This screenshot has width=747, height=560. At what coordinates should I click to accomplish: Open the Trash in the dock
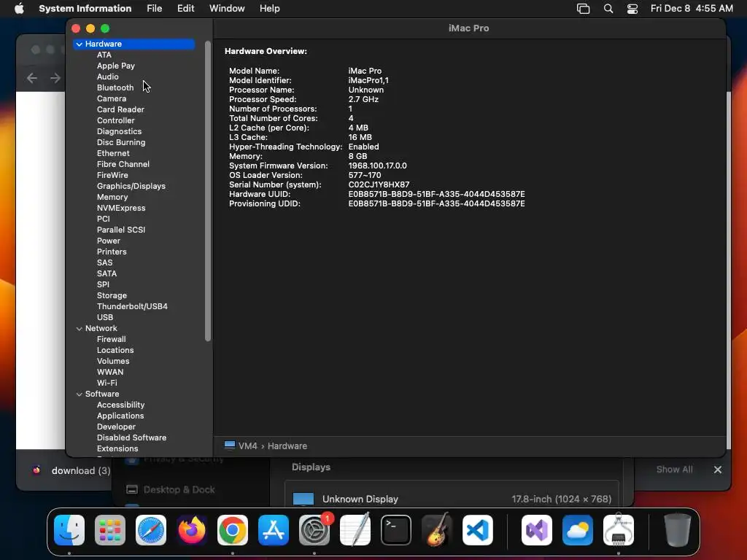(678, 529)
